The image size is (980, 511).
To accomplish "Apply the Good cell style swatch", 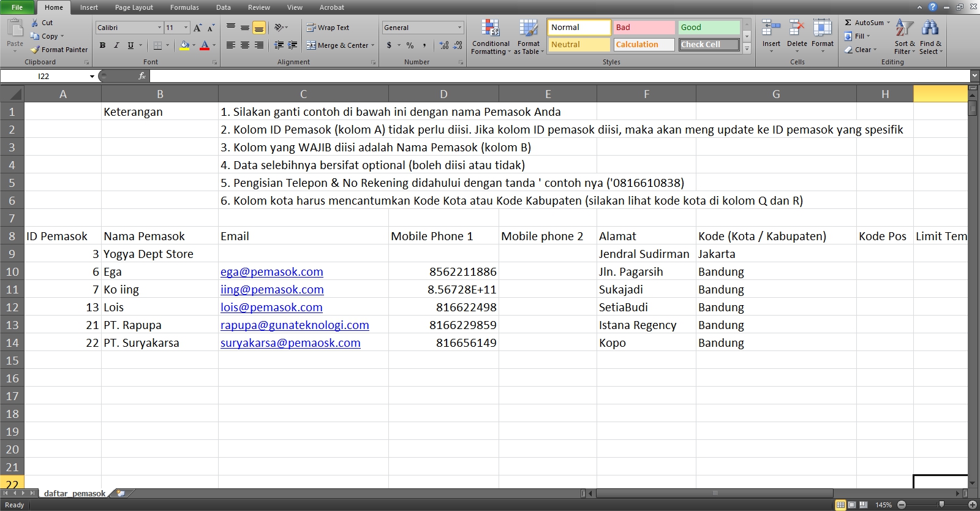I will coord(709,28).
